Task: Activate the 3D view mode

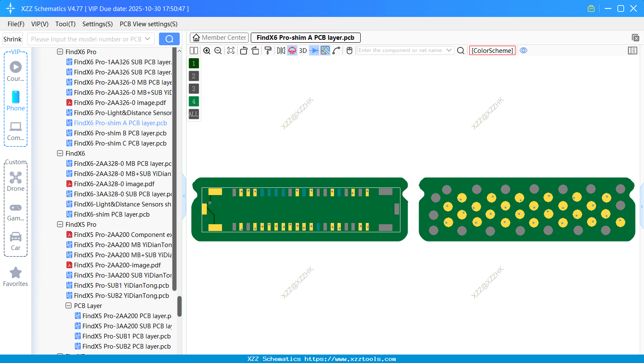Action: [302, 50]
